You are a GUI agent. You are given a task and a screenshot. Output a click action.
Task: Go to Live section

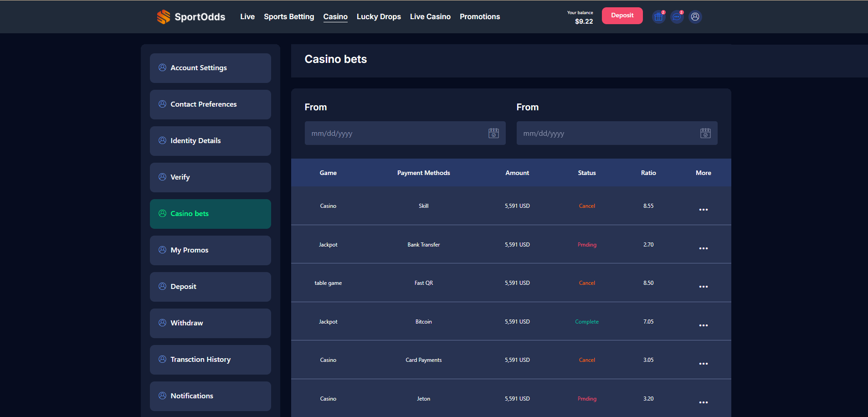pos(247,16)
